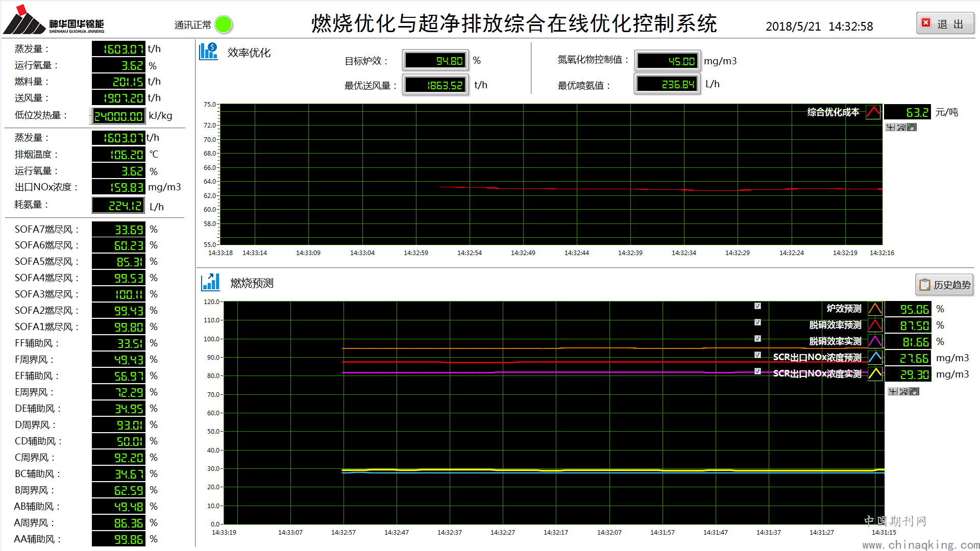Screen dimensions: 980x551
Task: Select the zoom tool in 燃烧预测 palette
Action: [x=903, y=391]
